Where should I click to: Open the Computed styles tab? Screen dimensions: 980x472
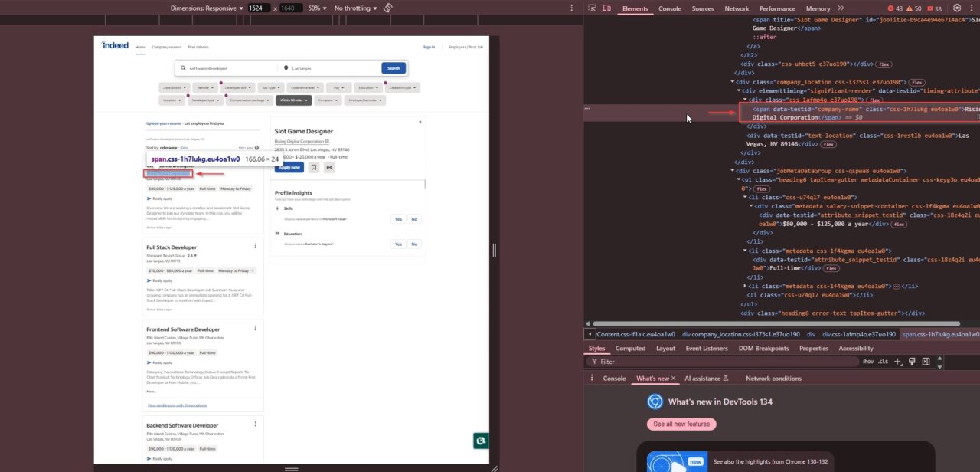tap(630, 349)
